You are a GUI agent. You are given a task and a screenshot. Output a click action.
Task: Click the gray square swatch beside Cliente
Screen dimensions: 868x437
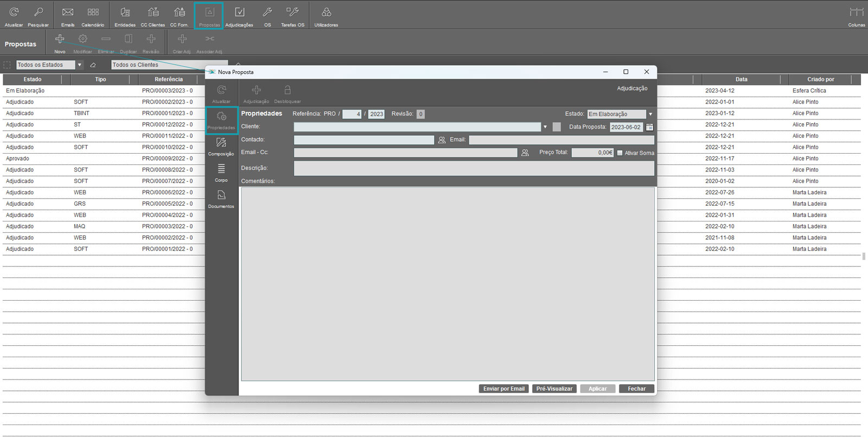(x=557, y=127)
